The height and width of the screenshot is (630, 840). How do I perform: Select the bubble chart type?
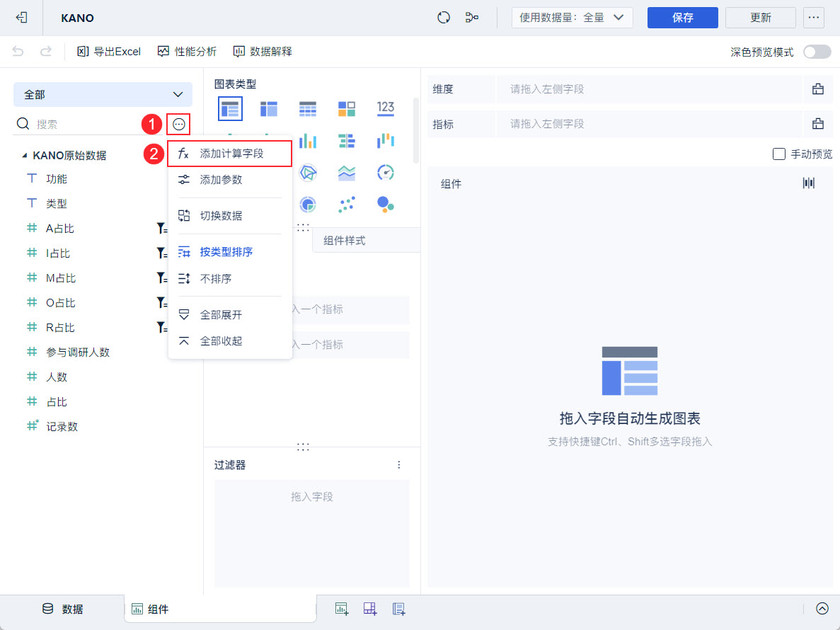tap(386, 204)
